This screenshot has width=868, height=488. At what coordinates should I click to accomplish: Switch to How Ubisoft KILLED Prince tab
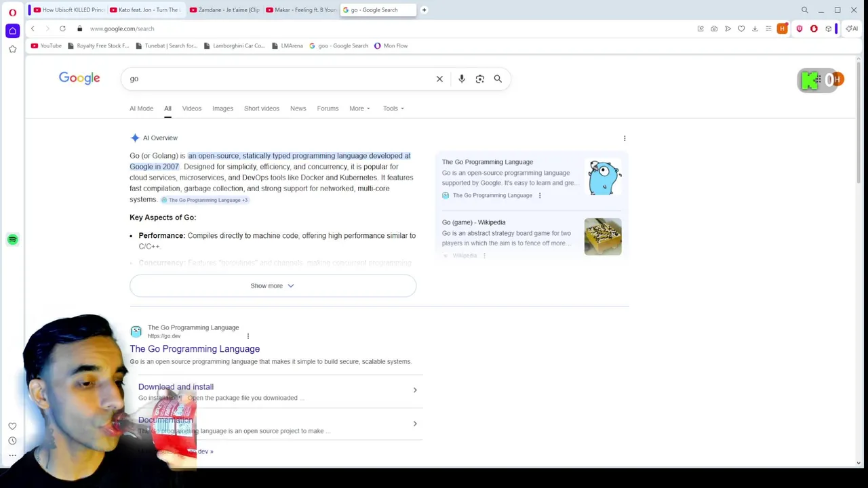68,10
